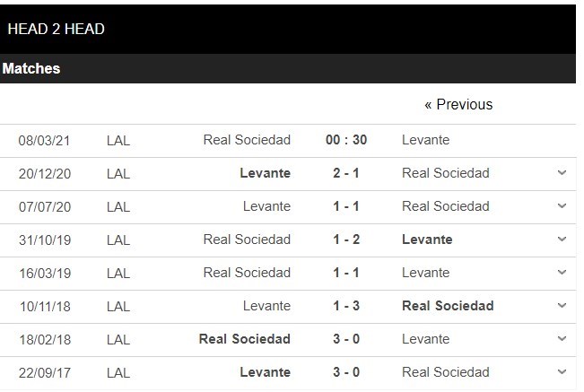Expand the 18/02/18 match chevron
Viewport: 584px width, 392px height.
tap(562, 339)
